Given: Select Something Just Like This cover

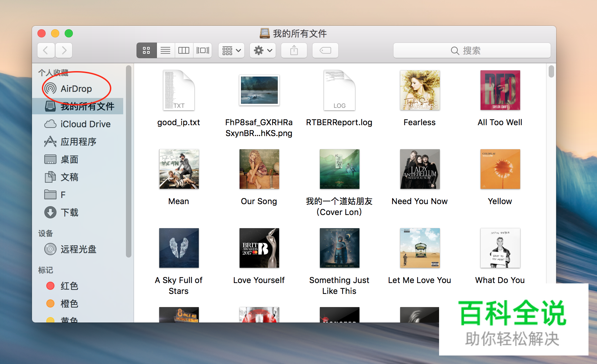Looking at the screenshot, I should tap(339, 248).
